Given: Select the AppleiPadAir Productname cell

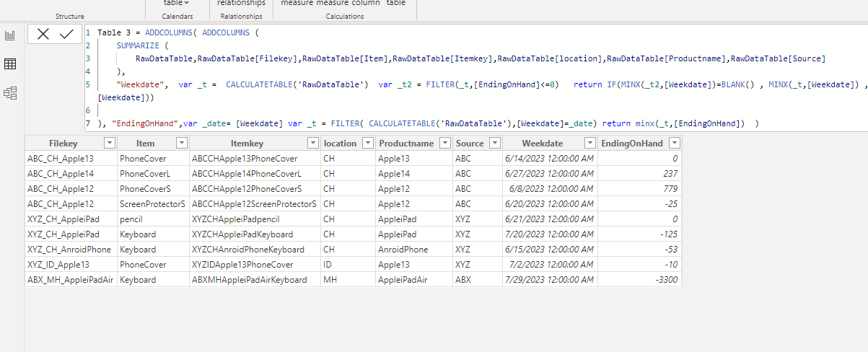Looking at the screenshot, I should click(414, 279).
